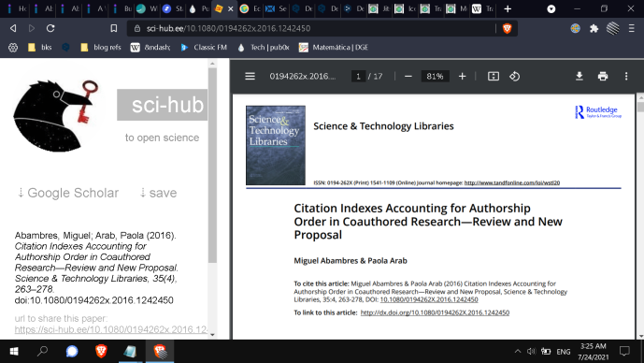The width and height of the screenshot is (644, 363).
Task: Open the Windows Start menu
Action: (14, 351)
